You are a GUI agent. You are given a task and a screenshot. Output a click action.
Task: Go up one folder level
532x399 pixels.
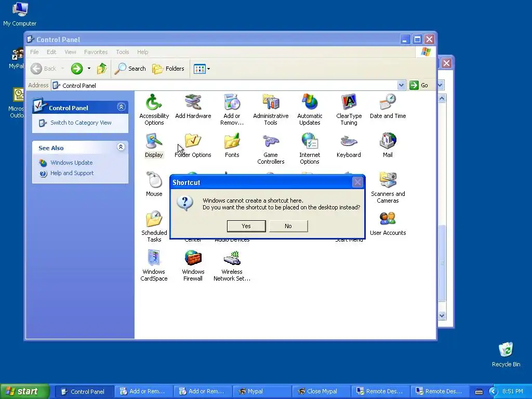point(102,69)
